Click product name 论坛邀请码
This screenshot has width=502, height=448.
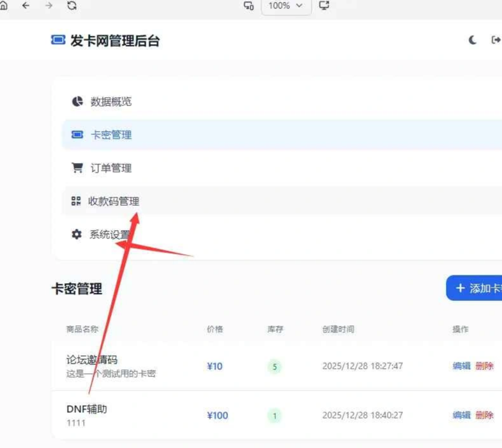92,360
